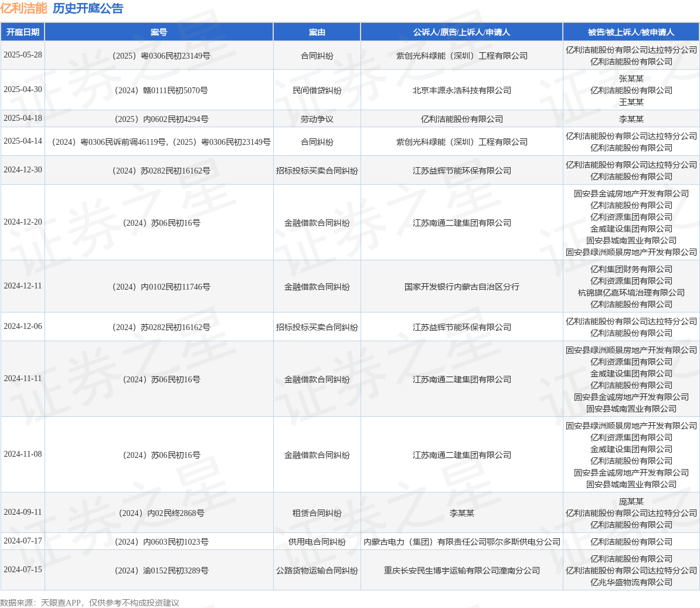Viewport: 700px width, 608px height.
Task: Click plaintiff 国家开发银行内蒙古自治区分行
Action: [461, 287]
